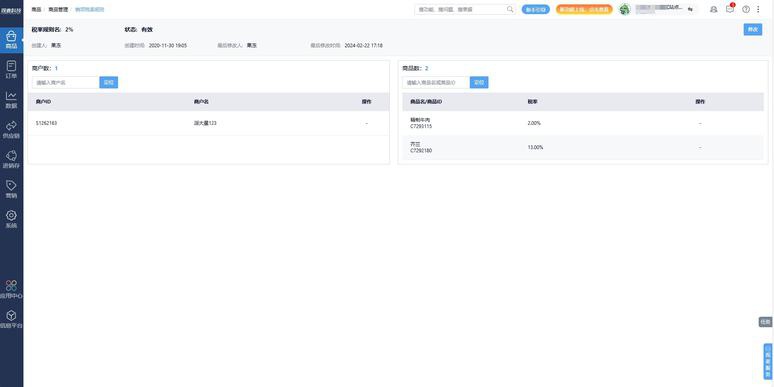Open the application center clover icon
The image size is (774, 387).
(11, 289)
